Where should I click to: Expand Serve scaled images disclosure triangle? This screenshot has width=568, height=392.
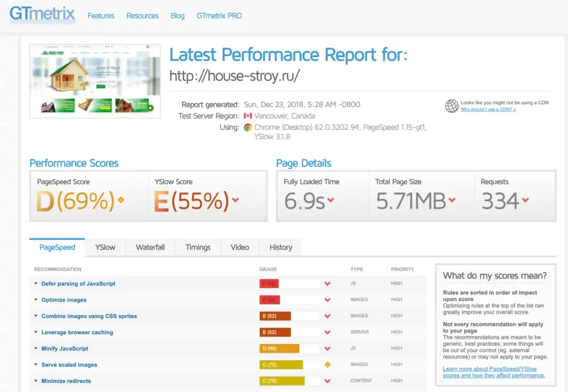pos(36,364)
